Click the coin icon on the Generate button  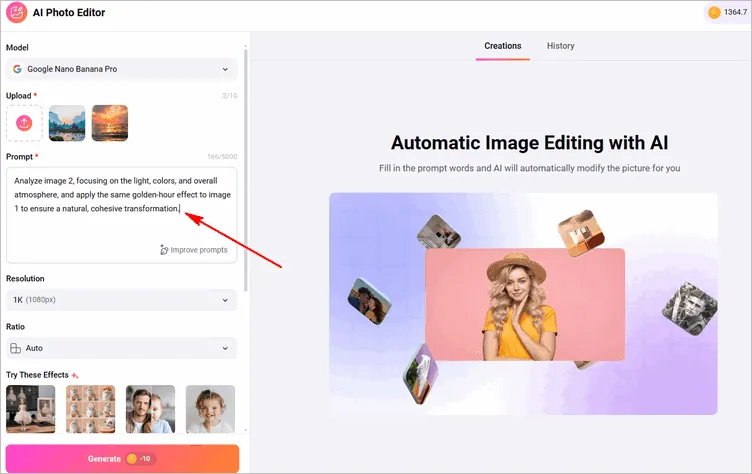click(131, 459)
